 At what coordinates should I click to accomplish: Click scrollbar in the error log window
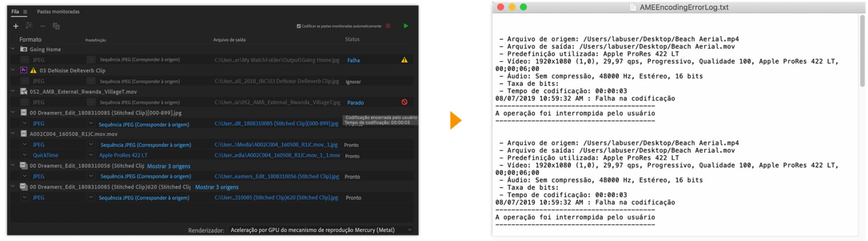click(862, 51)
